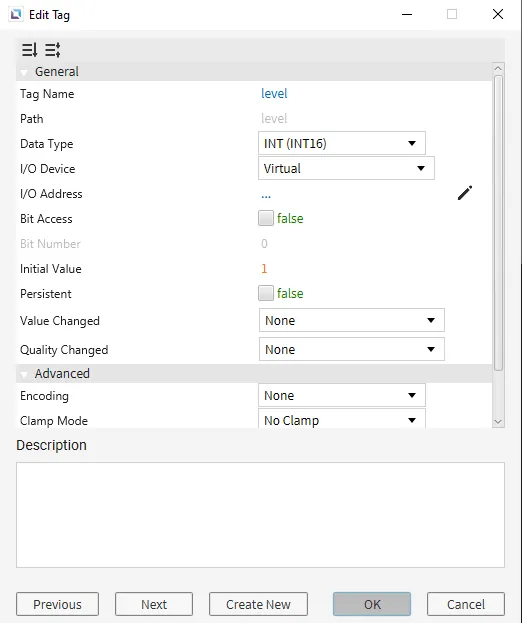The height and width of the screenshot is (623, 522).
Task: Open the Encoding dropdown
Action: pos(342,395)
